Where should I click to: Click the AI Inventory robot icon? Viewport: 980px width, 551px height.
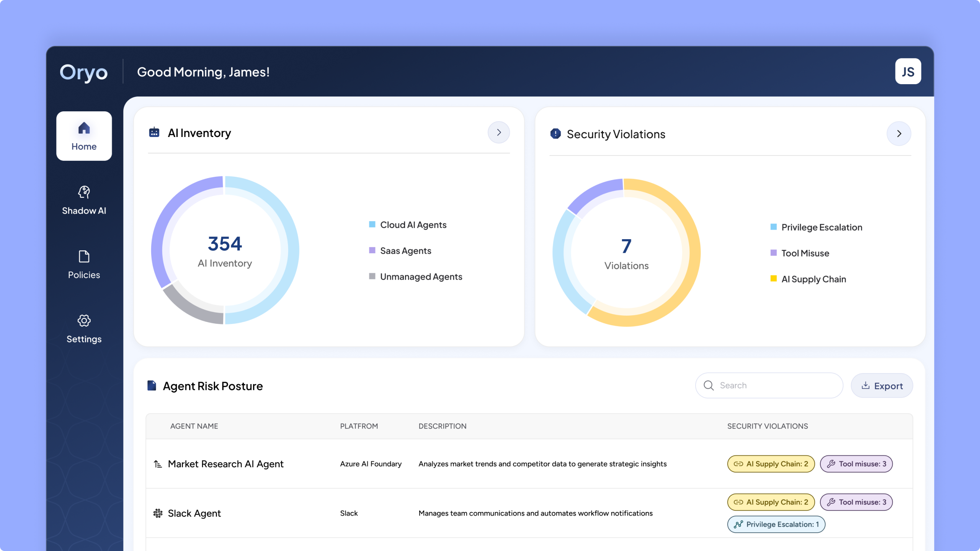154,132
